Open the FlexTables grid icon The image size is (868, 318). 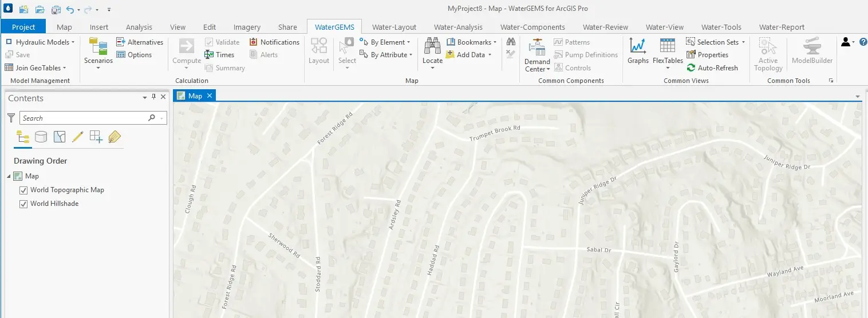point(668,46)
